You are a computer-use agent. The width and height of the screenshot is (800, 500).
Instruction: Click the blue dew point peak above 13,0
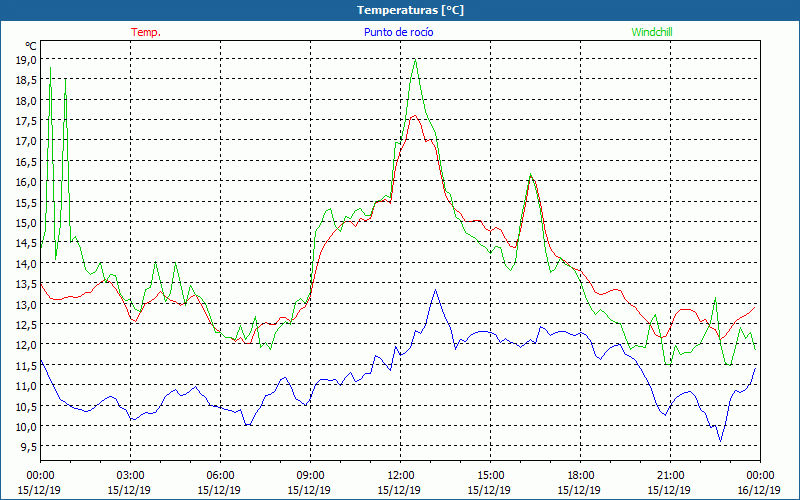pos(435,290)
